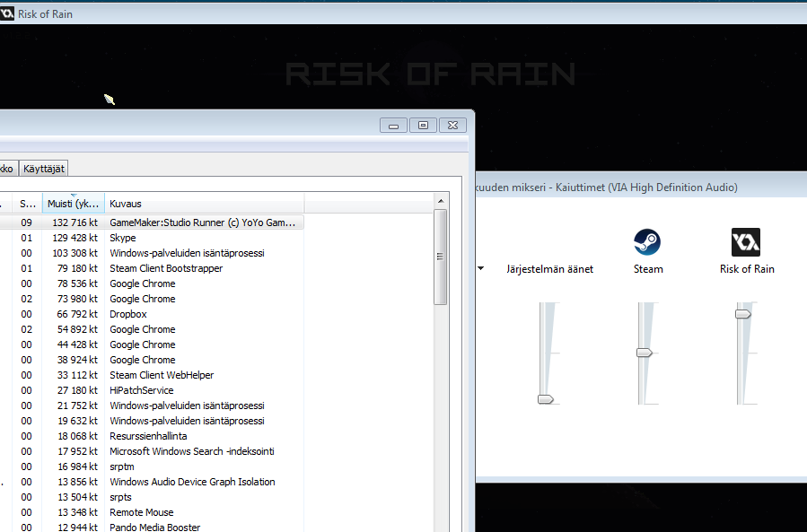Open the device dropdown arrow in volume mixer
Image resolution: width=807 pixels, height=532 pixels.
click(x=481, y=268)
